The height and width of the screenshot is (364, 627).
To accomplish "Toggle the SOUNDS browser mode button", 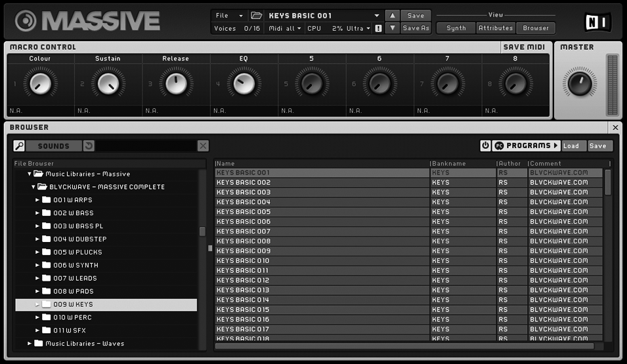I will coord(53,146).
